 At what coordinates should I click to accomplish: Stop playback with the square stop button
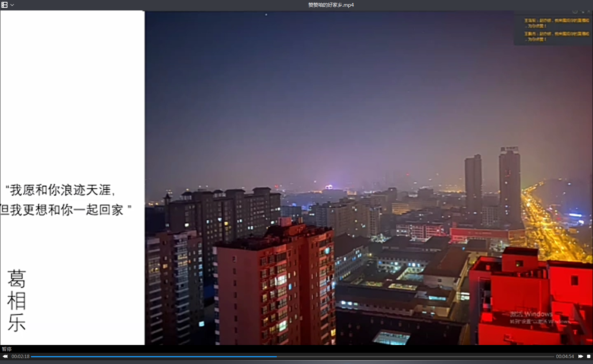tap(589, 357)
